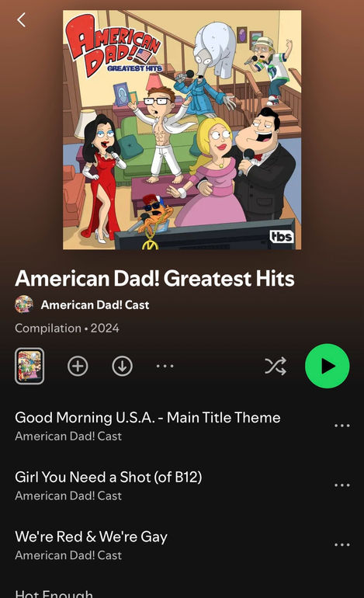
Task: Open album options three-dot menu
Action: click(x=165, y=366)
